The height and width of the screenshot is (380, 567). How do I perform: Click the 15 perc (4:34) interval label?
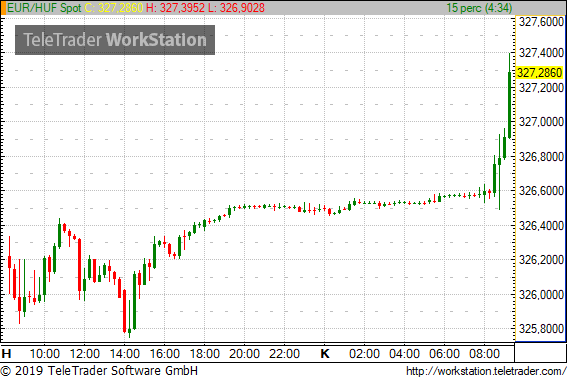479,8
